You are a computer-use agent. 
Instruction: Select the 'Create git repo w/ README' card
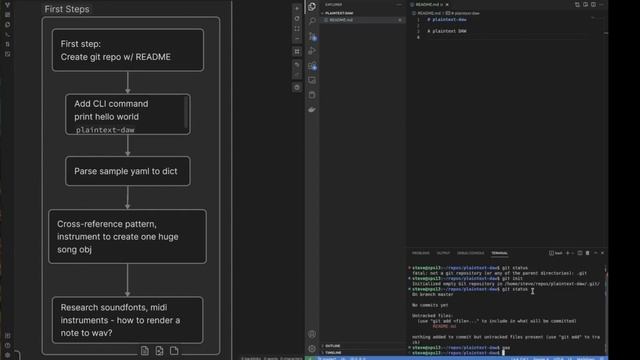(128, 50)
